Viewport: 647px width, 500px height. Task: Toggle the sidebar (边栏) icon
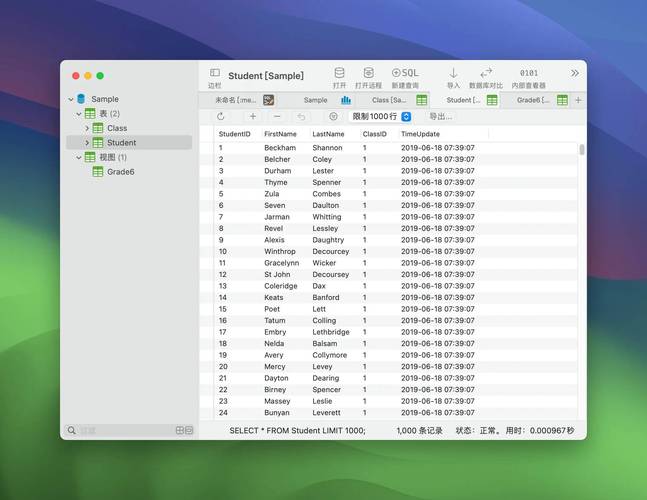[x=215, y=73]
